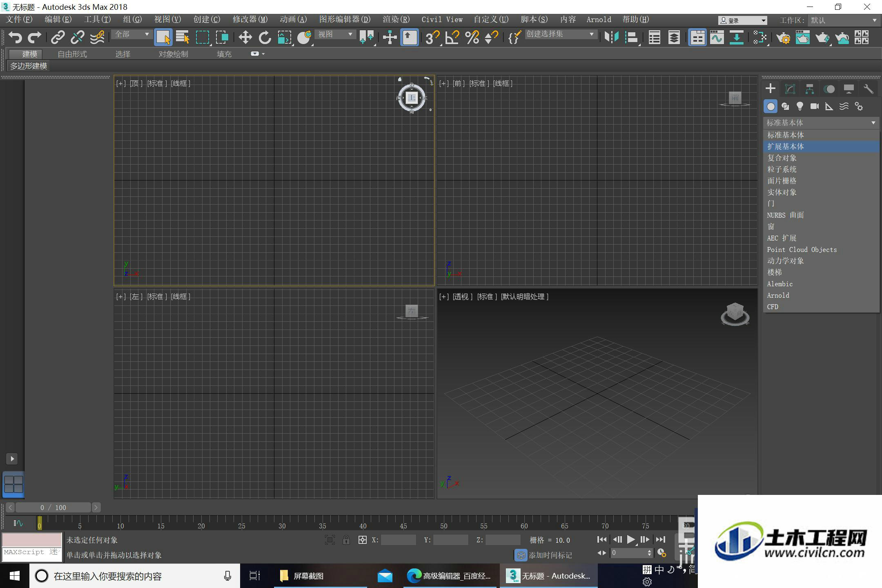Click the Go to End button
The height and width of the screenshot is (588, 882).
click(660, 540)
